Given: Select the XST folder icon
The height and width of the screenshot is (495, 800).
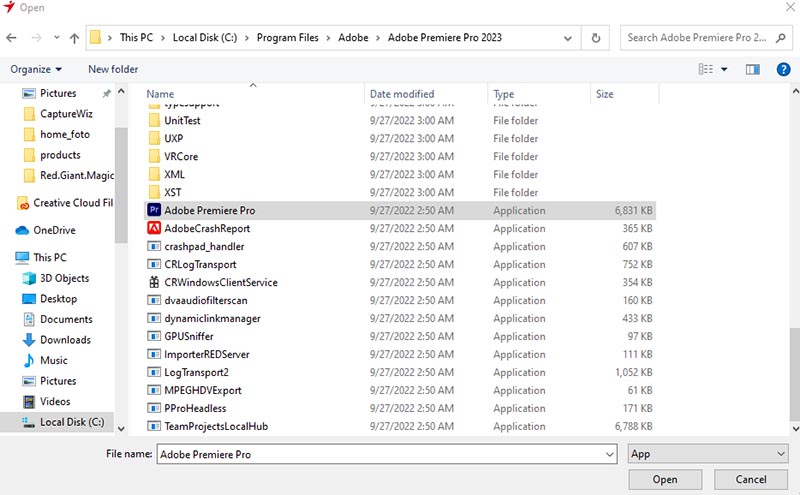Looking at the screenshot, I should (154, 192).
